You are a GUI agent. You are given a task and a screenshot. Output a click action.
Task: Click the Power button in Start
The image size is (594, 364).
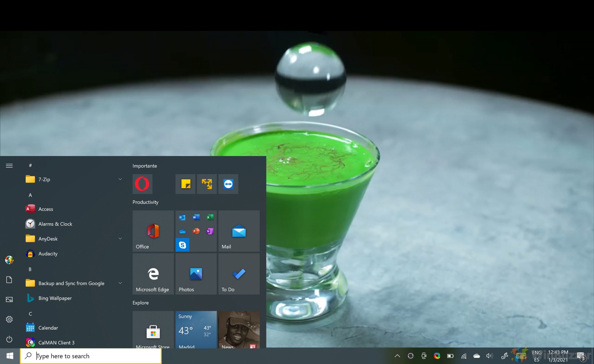point(9,339)
